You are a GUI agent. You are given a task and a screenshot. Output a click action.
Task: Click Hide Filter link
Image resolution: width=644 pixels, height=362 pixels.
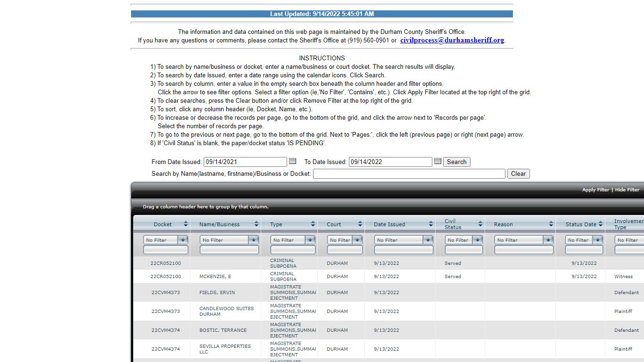[x=627, y=189]
